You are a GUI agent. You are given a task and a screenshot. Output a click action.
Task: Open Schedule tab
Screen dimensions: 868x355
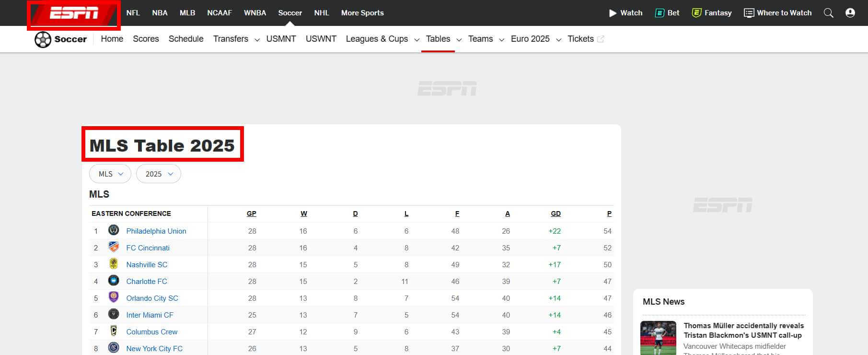coord(186,39)
